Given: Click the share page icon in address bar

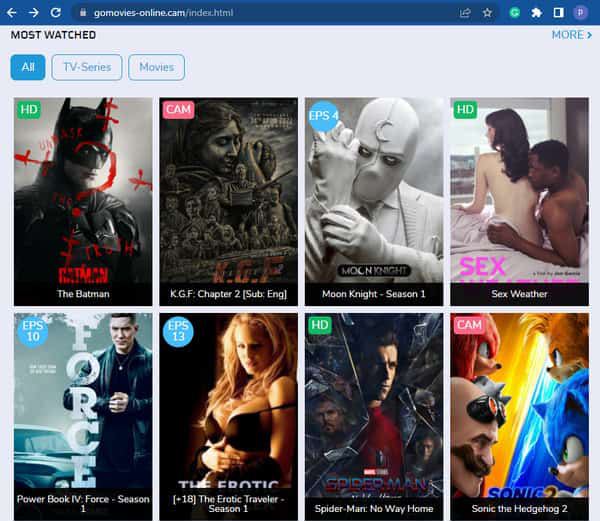Looking at the screenshot, I should [x=465, y=13].
